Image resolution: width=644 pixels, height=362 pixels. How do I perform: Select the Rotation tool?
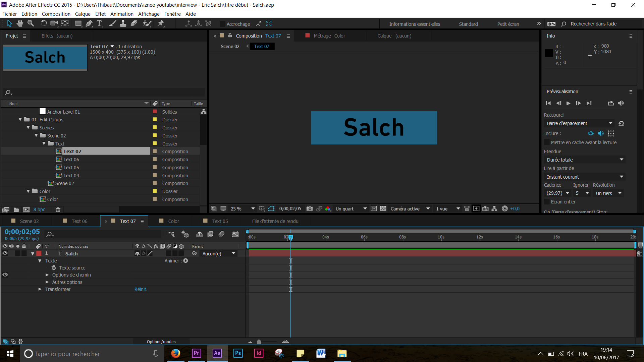click(x=44, y=23)
